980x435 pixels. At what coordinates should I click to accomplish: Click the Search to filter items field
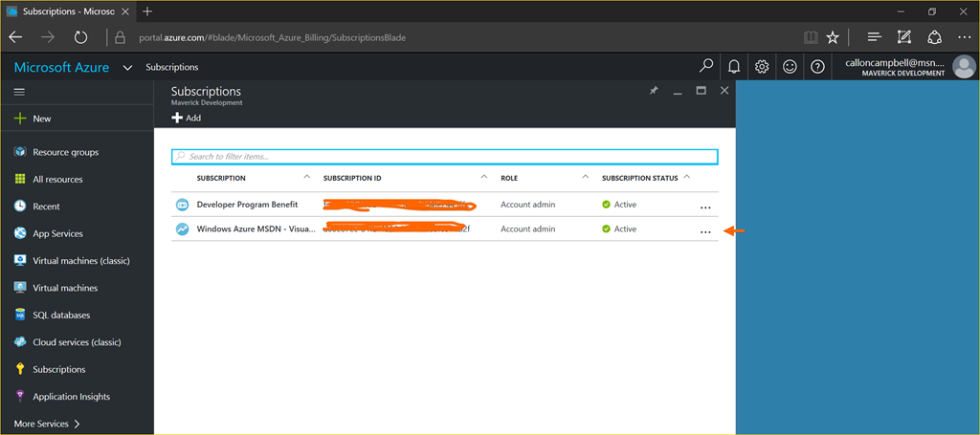444,156
